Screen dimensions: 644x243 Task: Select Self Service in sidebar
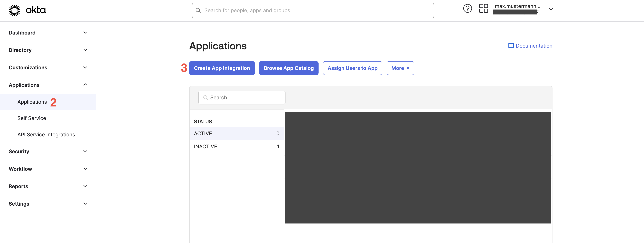(x=32, y=118)
